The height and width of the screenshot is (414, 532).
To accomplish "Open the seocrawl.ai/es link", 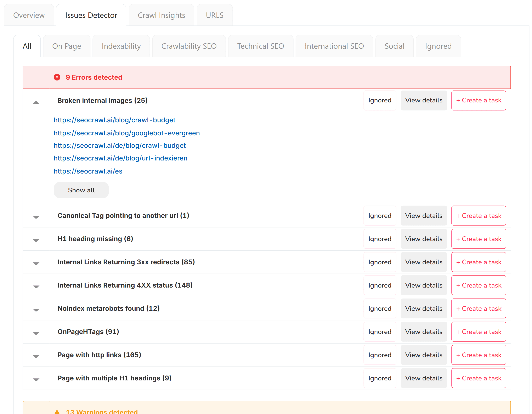I will tap(88, 171).
